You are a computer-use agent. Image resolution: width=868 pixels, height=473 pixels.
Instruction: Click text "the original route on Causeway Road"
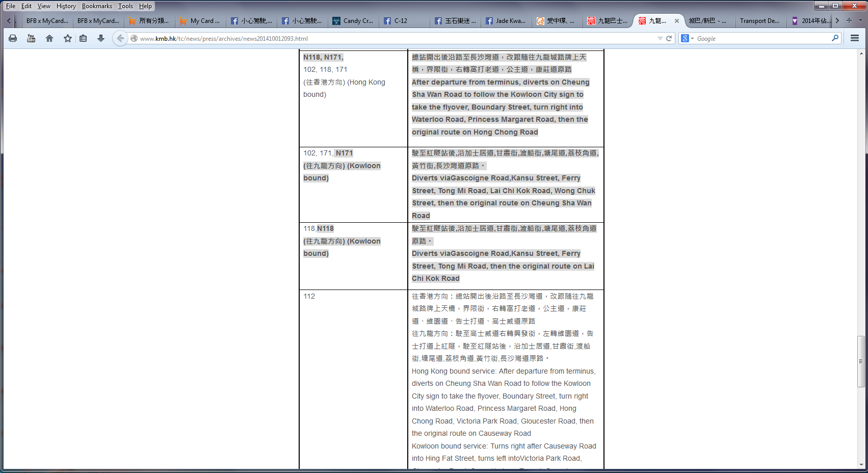pos(471,433)
